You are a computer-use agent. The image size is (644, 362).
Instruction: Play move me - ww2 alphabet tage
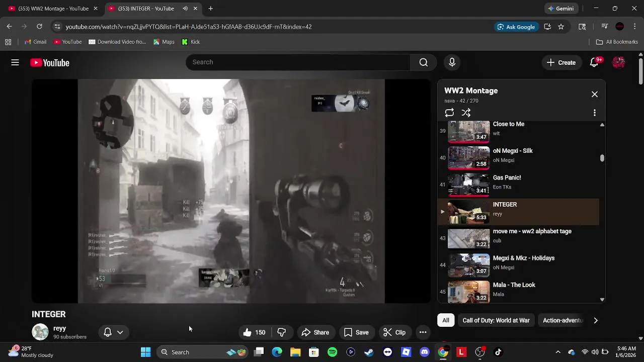tap(518, 238)
